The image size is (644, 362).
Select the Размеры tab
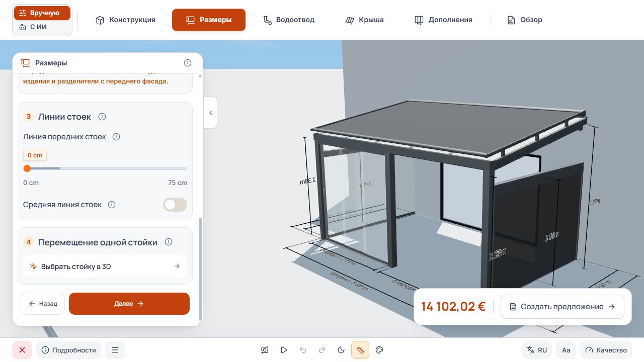coord(209,20)
